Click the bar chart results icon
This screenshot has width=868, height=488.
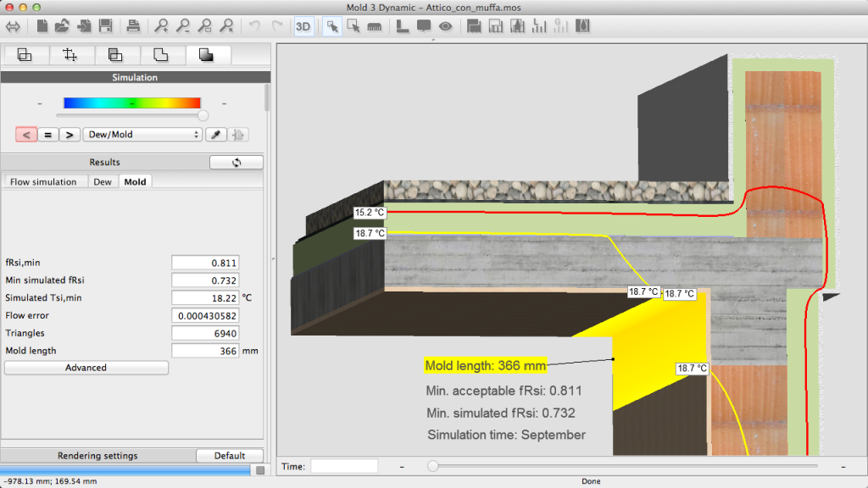point(540,26)
